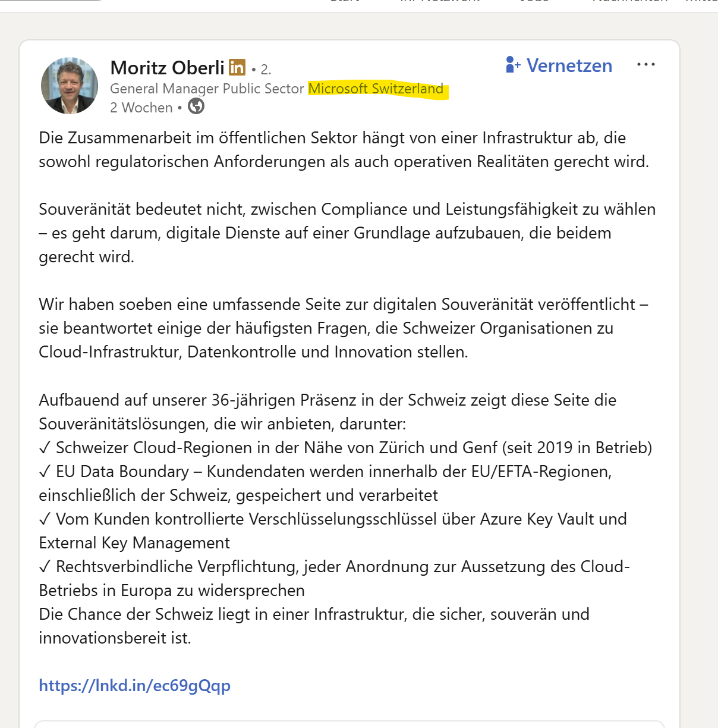The image size is (718, 728).
Task: Click the person-plus icon on Vernetzen
Action: (511, 65)
